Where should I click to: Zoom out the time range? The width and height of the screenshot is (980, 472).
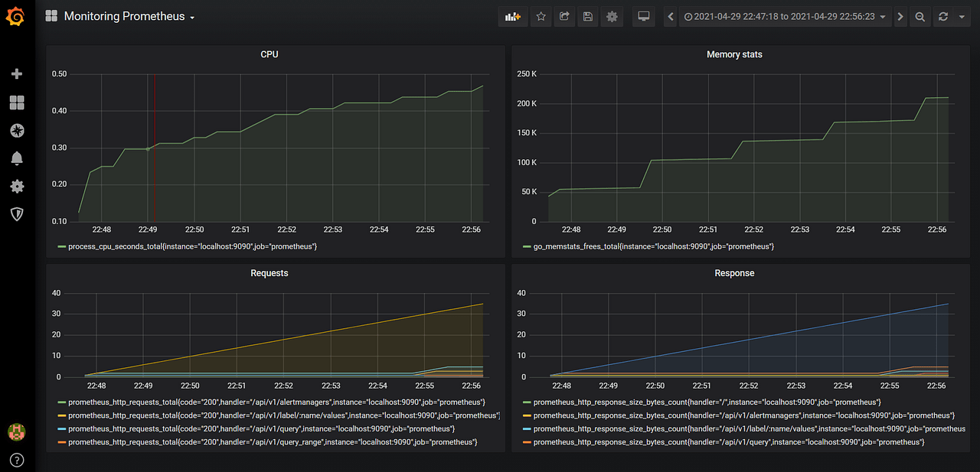click(920, 16)
